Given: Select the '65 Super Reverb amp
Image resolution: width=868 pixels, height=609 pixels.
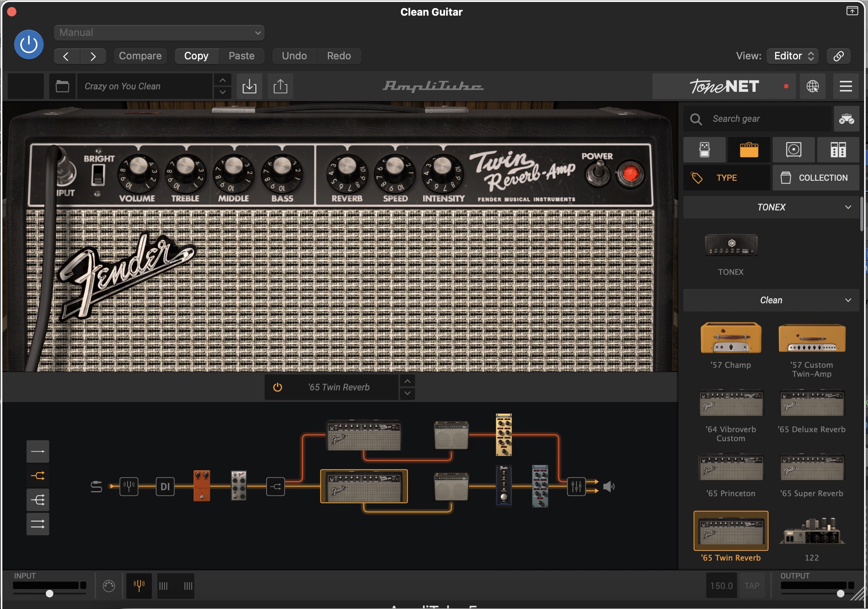Looking at the screenshot, I should pyautogui.click(x=812, y=467).
